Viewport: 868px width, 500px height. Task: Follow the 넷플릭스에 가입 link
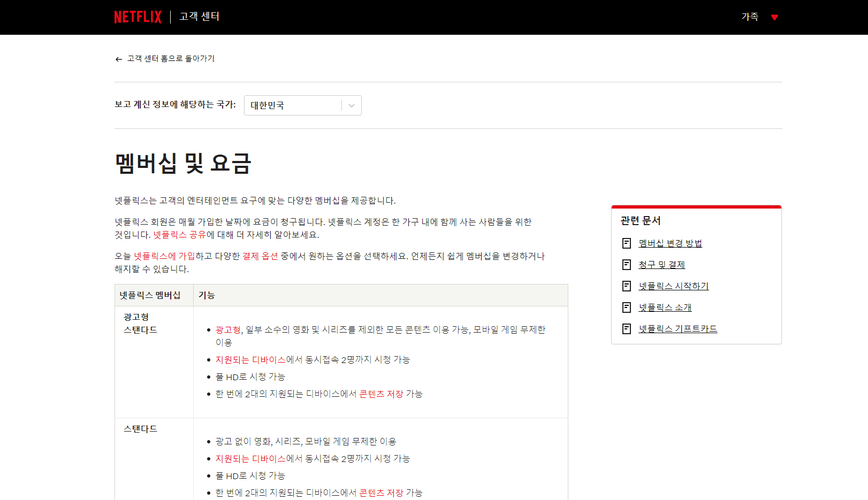[x=164, y=256]
